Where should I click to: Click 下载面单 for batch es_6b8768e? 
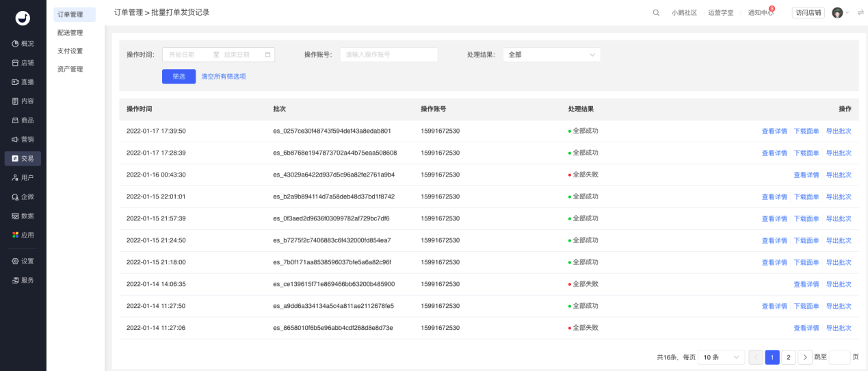806,153
